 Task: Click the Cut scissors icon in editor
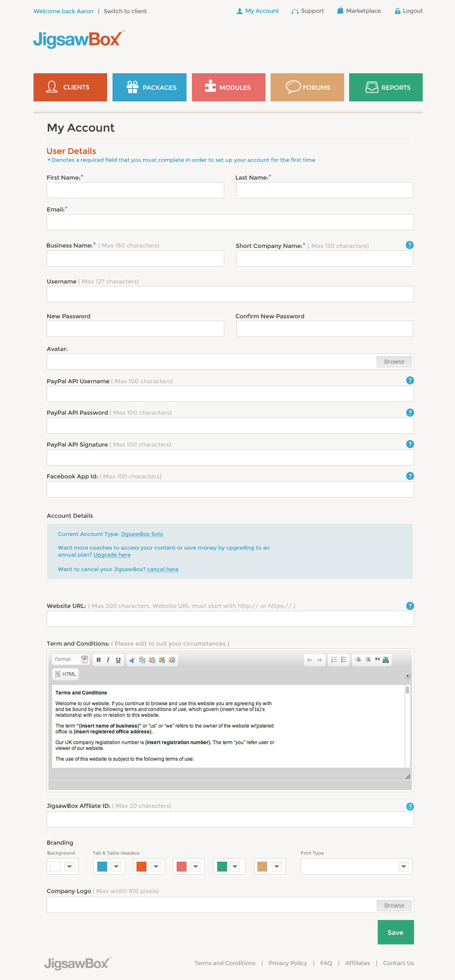click(x=132, y=660)
